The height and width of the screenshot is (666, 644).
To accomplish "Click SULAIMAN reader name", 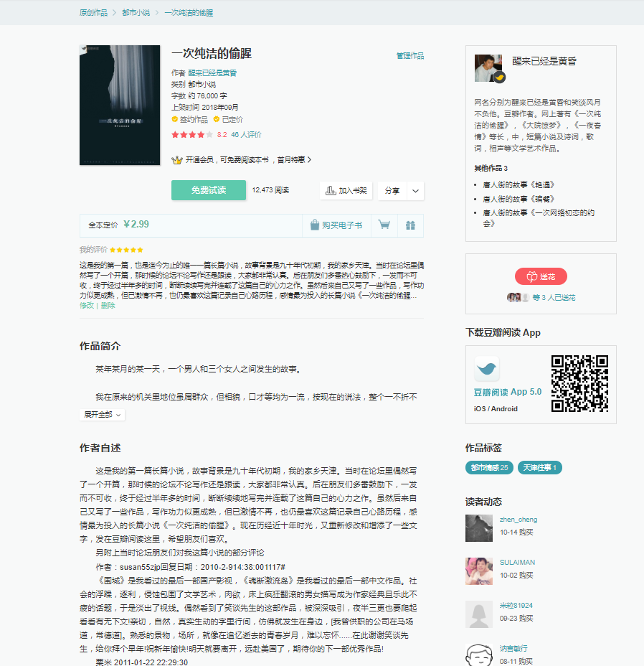I will 517,563.
